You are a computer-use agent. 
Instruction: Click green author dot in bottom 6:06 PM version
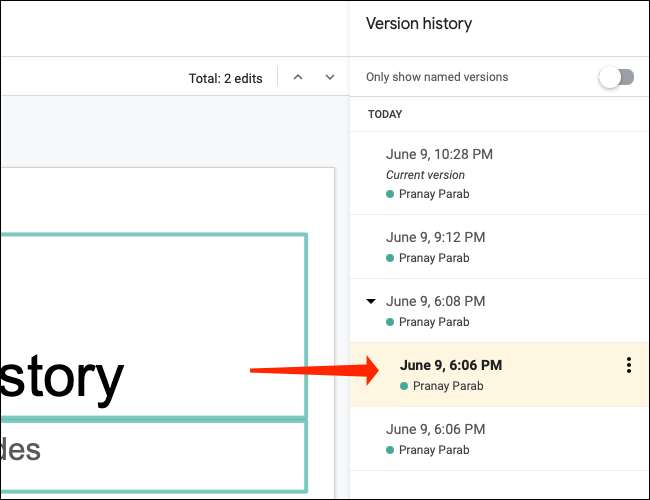pyautogui.click(x=390, y=450)
